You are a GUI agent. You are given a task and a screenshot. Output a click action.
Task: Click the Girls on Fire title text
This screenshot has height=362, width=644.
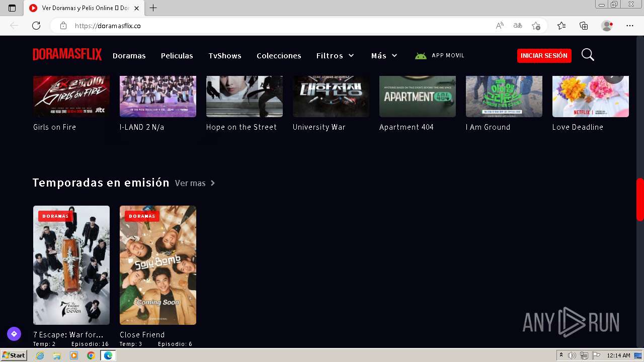55,127
